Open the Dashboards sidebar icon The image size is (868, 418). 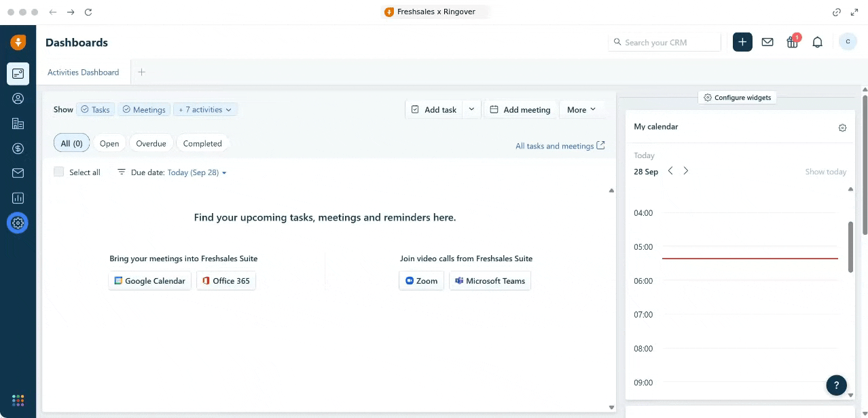[18, 73]
